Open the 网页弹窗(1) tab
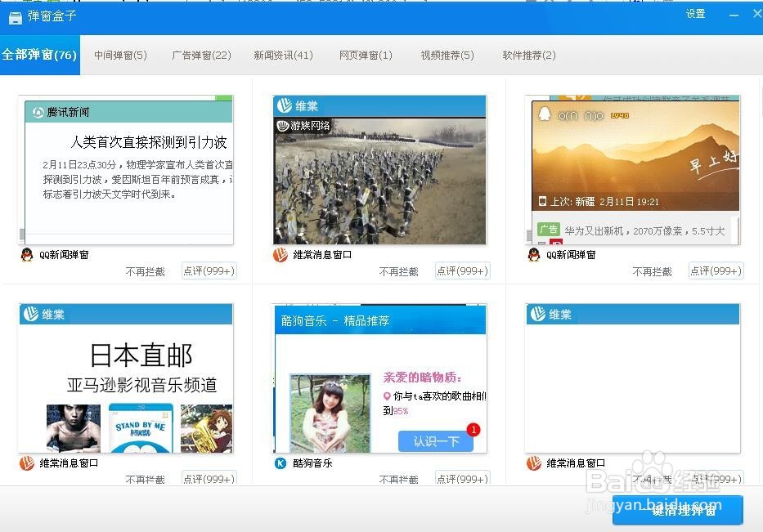This screenshot has height=532, width=763. pos(366,56)
